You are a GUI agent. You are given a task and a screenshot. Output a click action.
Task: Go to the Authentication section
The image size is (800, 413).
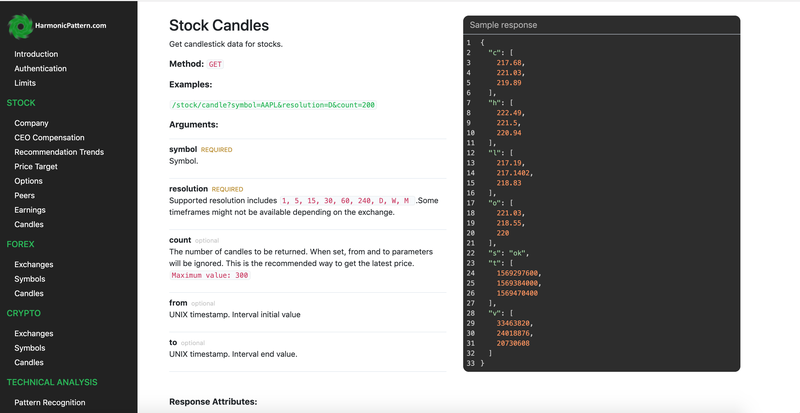40,68
